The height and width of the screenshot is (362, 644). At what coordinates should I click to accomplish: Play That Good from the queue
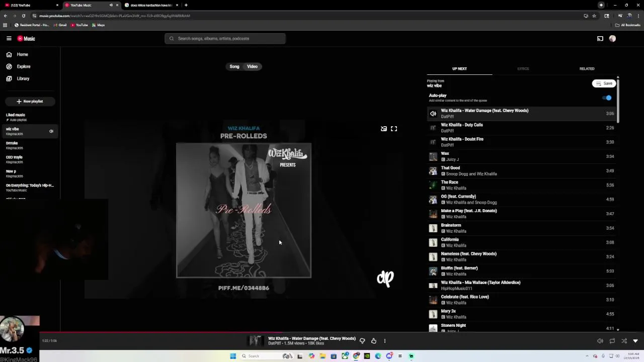point(521,171)
